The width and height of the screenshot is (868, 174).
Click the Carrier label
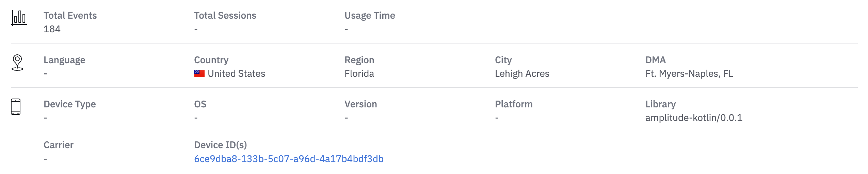tap(59, 145)
